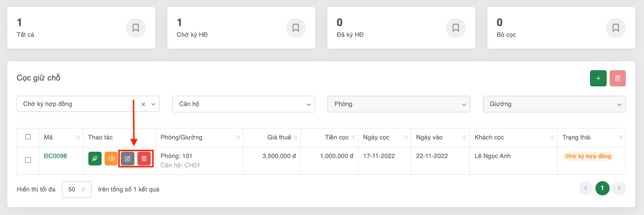Check the checkbox for row ĐC0098
The image size is (644, 215).
click(28, 160)
